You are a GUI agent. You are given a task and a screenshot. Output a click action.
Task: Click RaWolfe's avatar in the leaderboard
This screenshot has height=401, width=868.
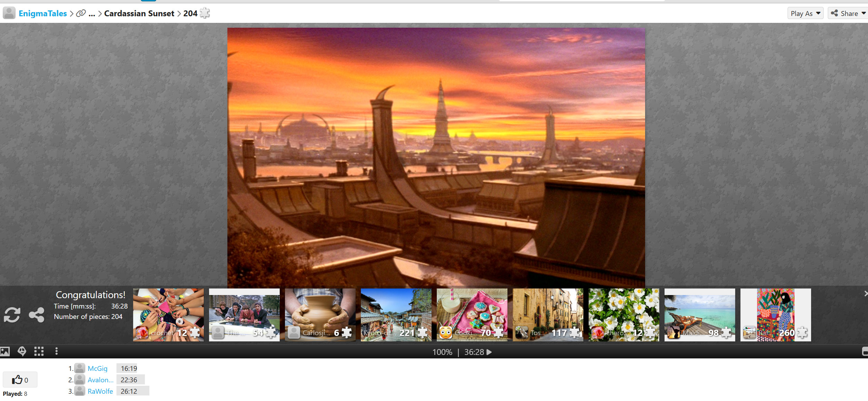pos(80,391)
